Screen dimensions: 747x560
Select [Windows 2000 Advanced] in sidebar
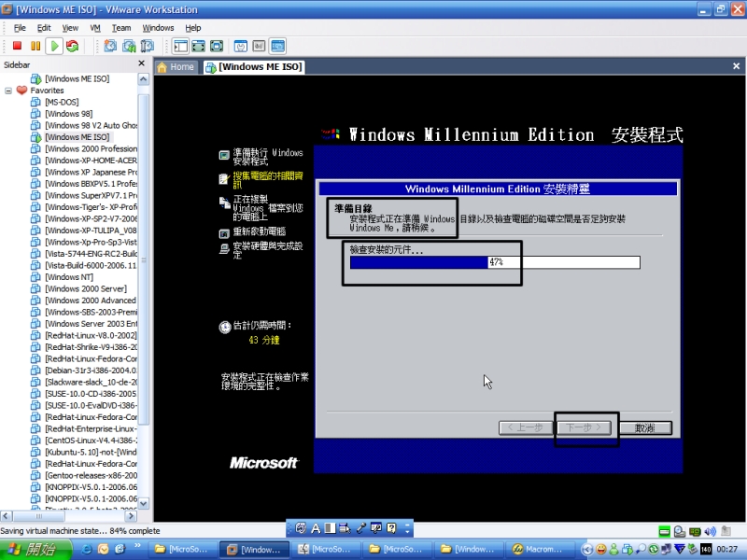[91, 301]
